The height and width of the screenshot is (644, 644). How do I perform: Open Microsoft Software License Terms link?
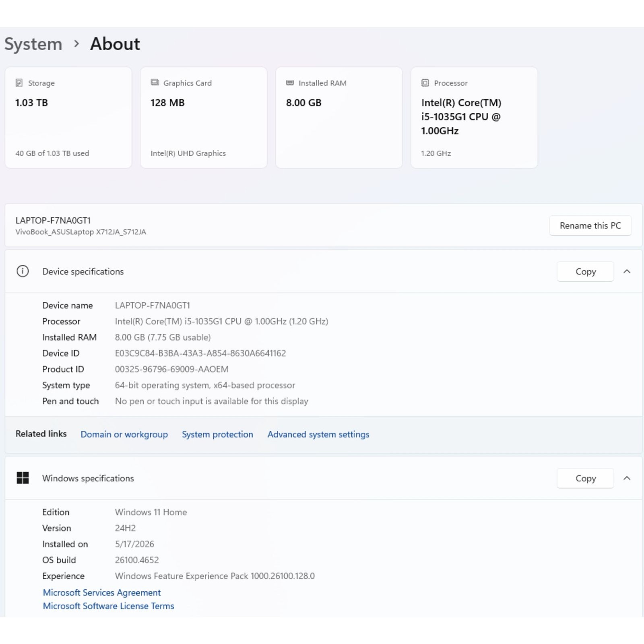(x=109, y=606)
